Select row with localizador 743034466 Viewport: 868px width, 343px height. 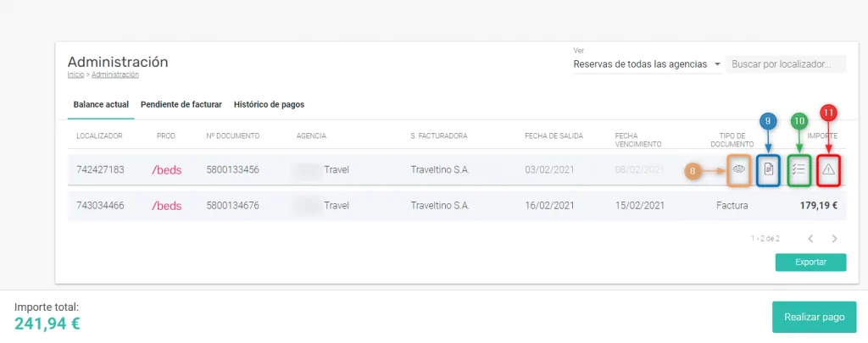100,206
